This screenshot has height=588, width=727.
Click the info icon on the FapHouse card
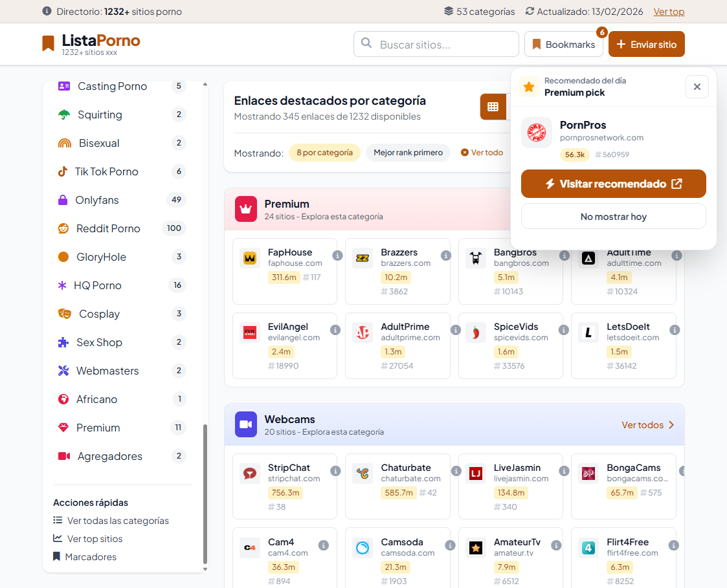click(x=337, y=256)
